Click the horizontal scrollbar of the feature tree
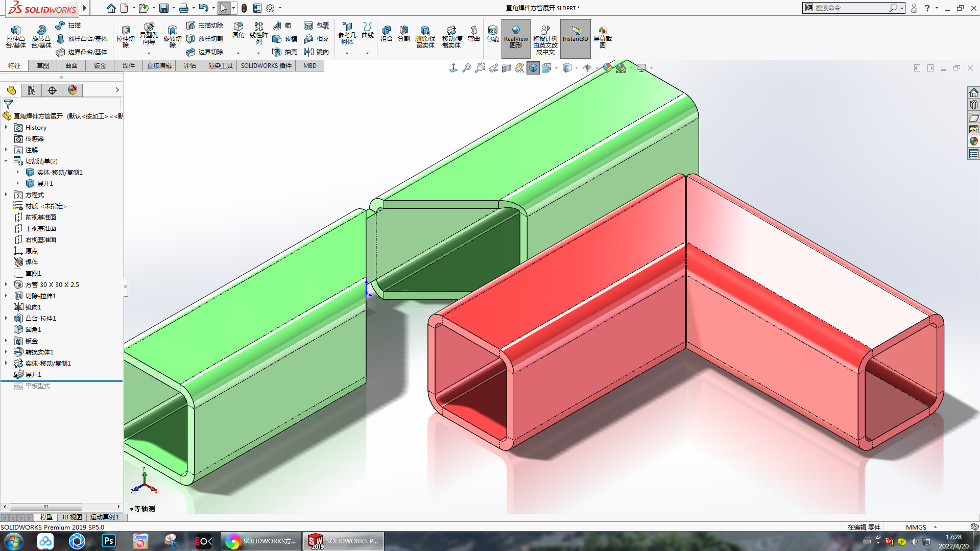 point(45,507)
